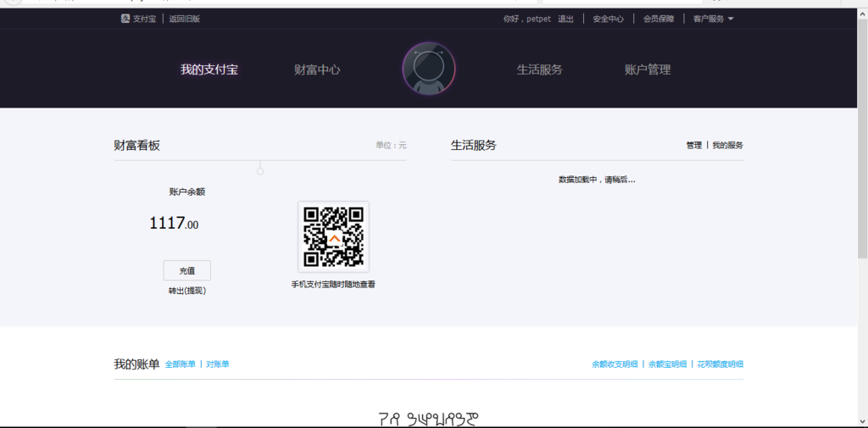Screen dimensions: 868x428
Task: Click the 管理 link in 生活服务 panel
Action: coord(693,146)
